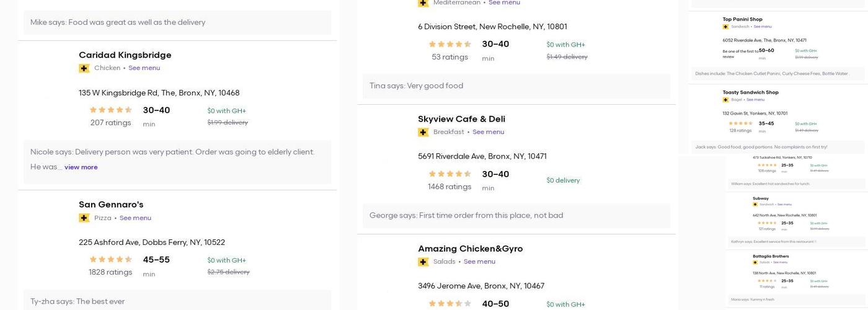The image size is (868, 310).
Task: Click GH+ badge icon next to San Gennaro's Pizza
Action: [84, 218]
